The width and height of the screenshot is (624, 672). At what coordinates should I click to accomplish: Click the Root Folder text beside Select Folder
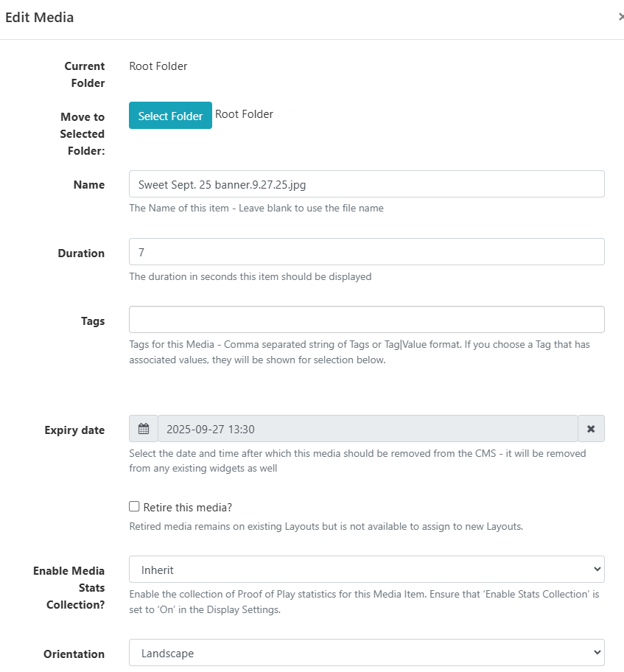pyautogui.click(x=244, y=114)
